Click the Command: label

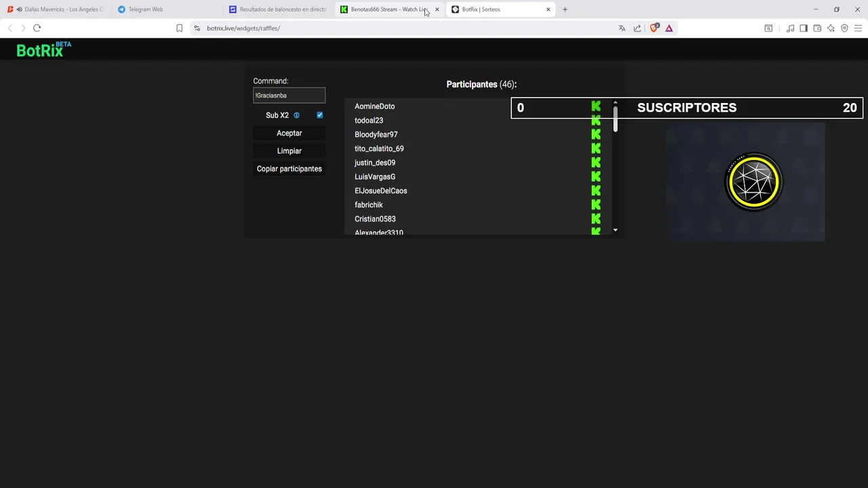pos(271,81)
